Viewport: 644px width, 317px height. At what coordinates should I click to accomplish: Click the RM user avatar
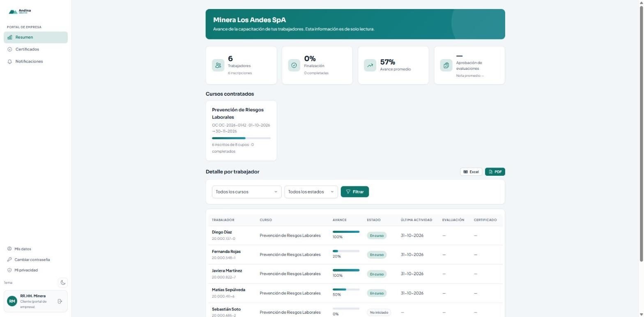12,301
